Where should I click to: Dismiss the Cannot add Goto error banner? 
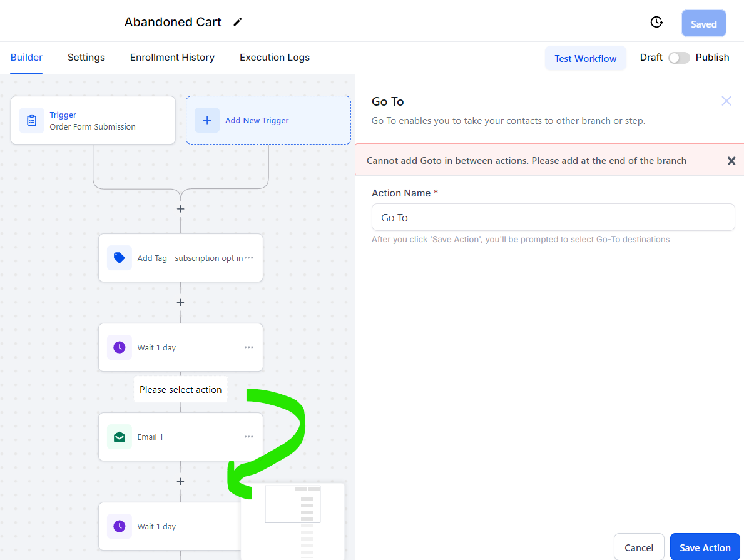click(x=731, y=161)
